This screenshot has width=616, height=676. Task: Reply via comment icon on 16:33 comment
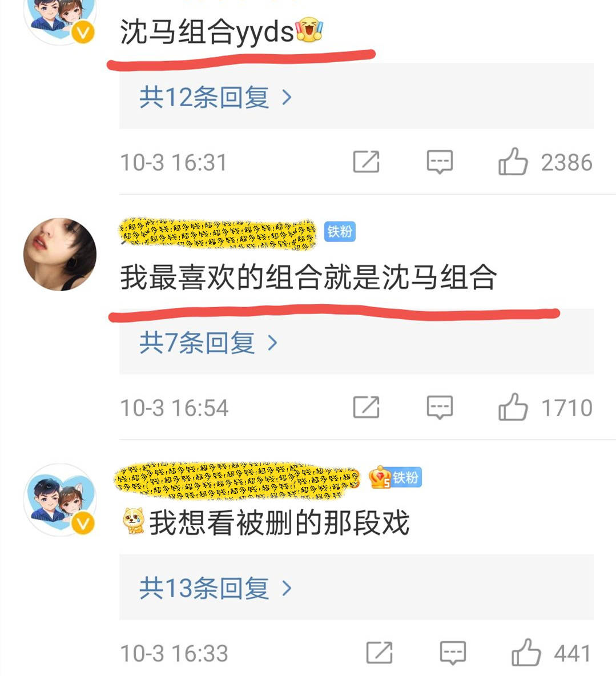(x=453, y=653)
